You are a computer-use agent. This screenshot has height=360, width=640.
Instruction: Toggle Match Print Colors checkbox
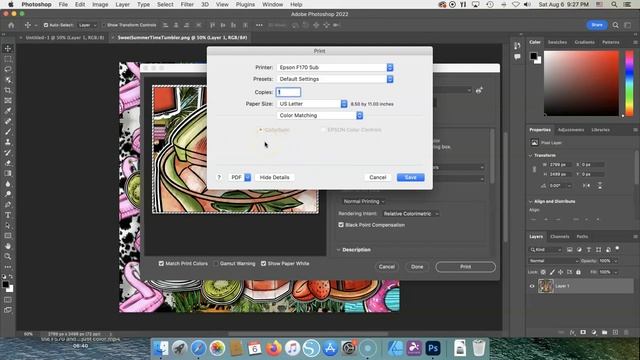click(161, 264)
